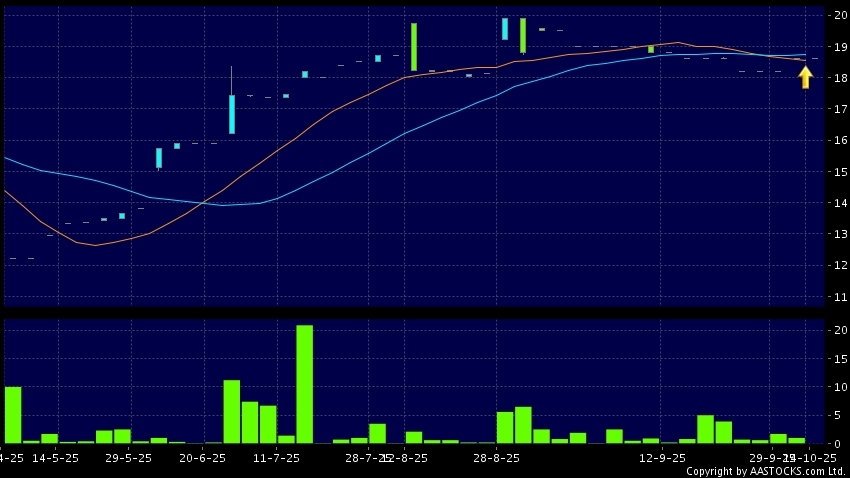The image size is (850, 478).
Task: Select the 29-5-25 date label
Action: point(128,457)
